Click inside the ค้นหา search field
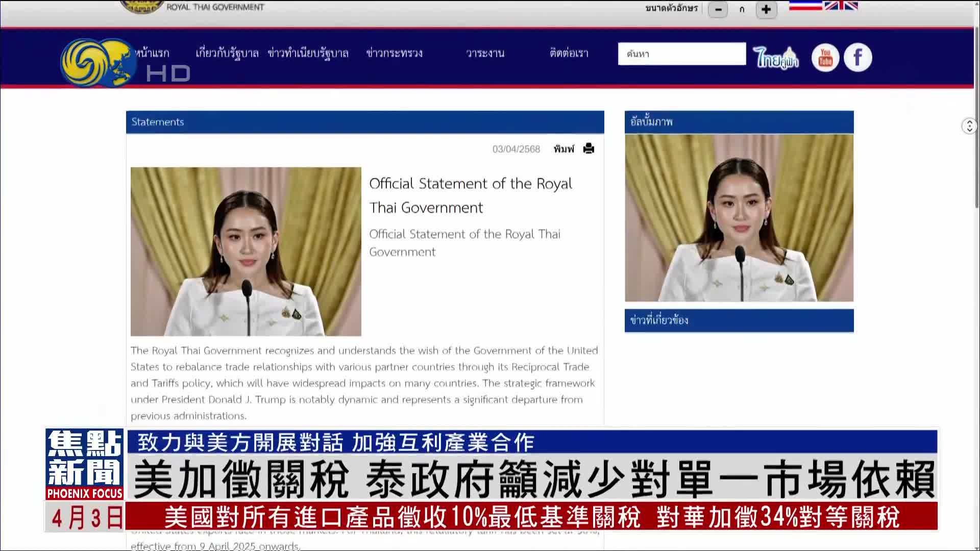The width and height of the screenshot is (980, 551). tap(681, 54)
